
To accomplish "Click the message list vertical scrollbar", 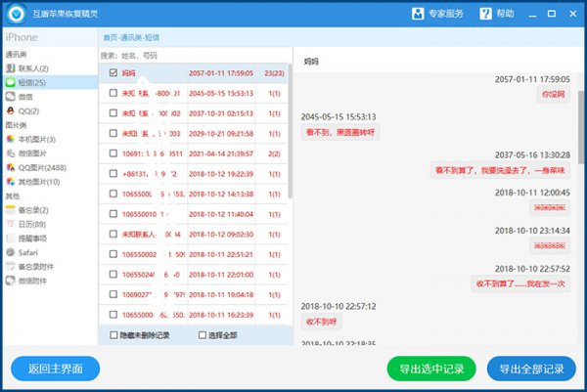I will pos(291,131).
